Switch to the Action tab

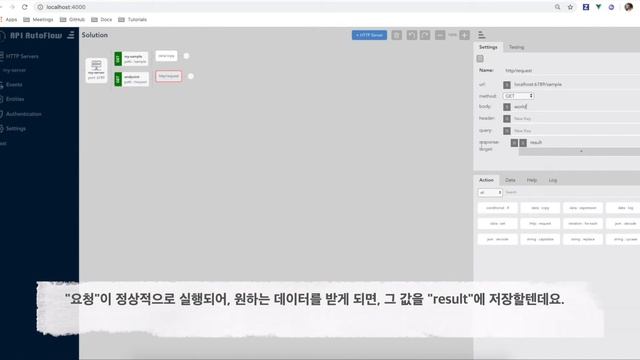click(x=486, y=180)
